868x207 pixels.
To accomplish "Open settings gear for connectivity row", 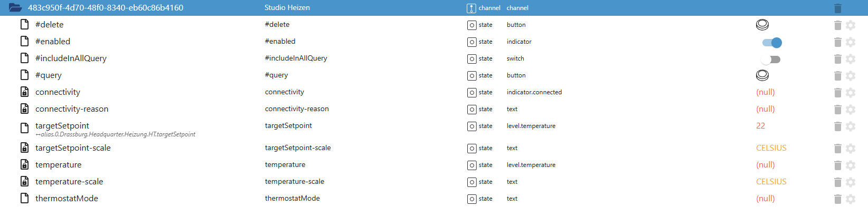I will click(851, 92).
